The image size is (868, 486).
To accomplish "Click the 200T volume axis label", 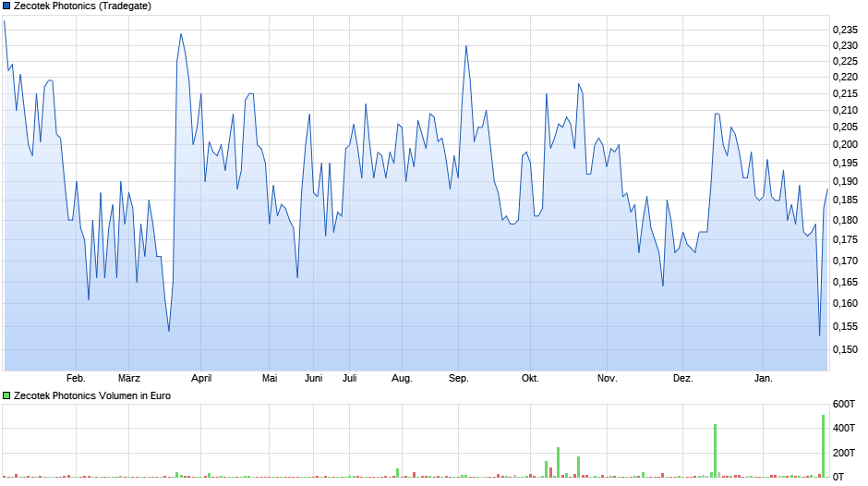I will tap(844, 453).
